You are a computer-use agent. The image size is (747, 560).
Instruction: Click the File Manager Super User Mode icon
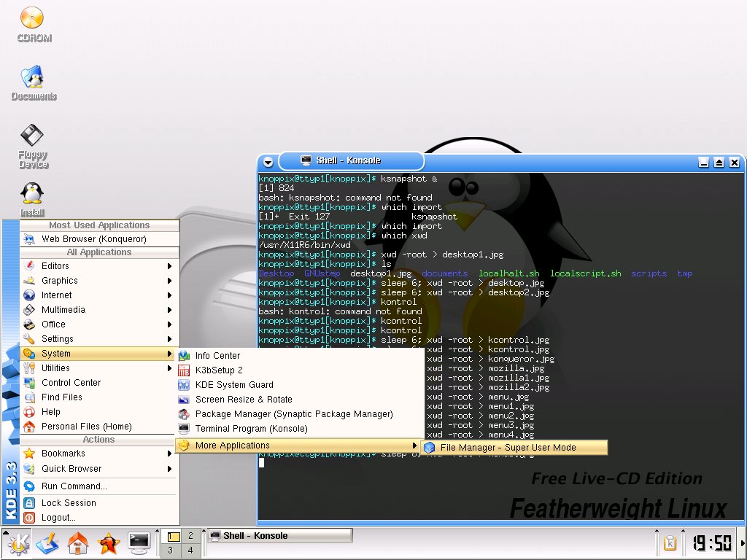429,448
